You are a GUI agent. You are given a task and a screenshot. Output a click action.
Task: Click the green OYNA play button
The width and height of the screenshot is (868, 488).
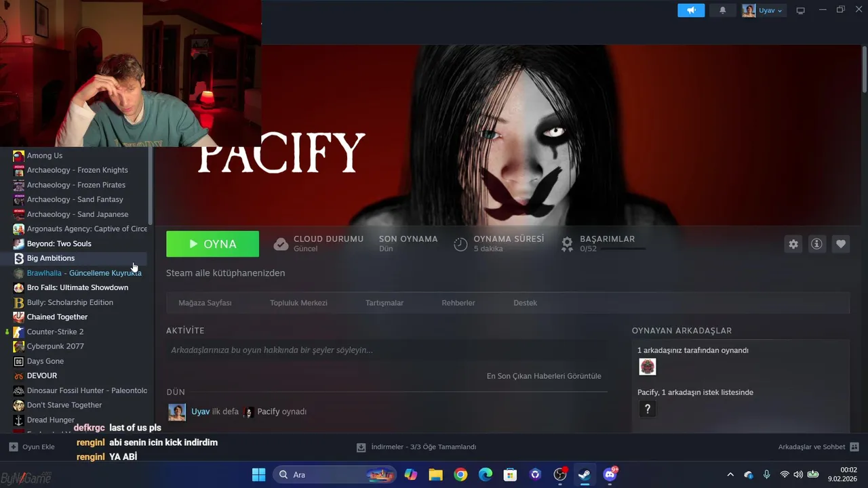click(212, 244)
